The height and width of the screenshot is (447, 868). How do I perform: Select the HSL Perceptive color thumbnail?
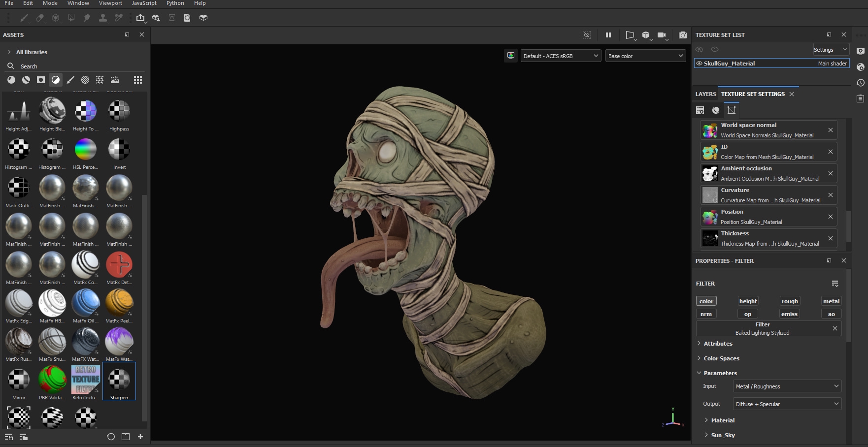pyautogui.click(x=85, y=150)
